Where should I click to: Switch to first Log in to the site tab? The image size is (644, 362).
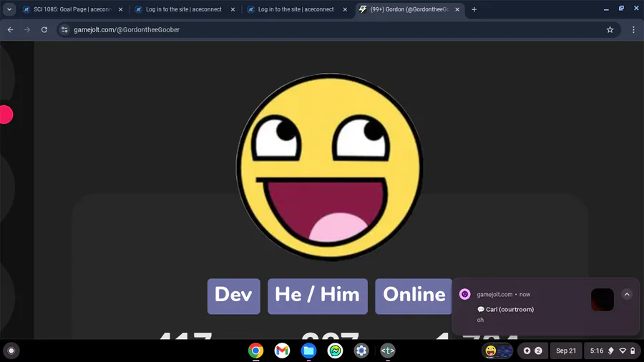coord(184,9)
